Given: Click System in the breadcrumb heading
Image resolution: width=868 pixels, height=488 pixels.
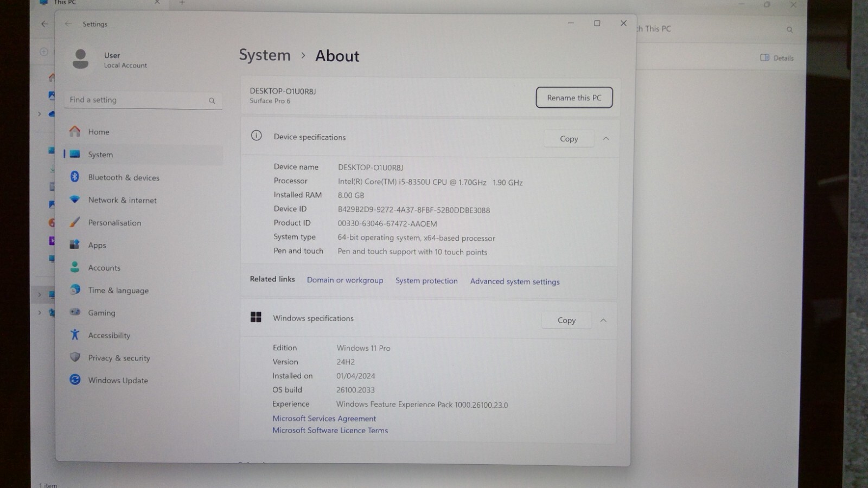Looking at the screenshot, I should click(x=265, y=55).
